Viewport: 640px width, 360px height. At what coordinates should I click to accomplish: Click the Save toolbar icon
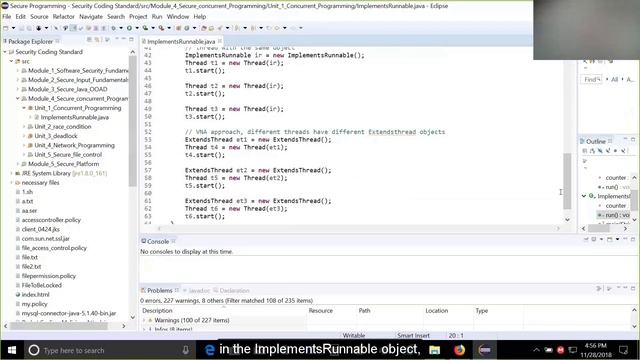pyautogui.click(x=22, y=28)
